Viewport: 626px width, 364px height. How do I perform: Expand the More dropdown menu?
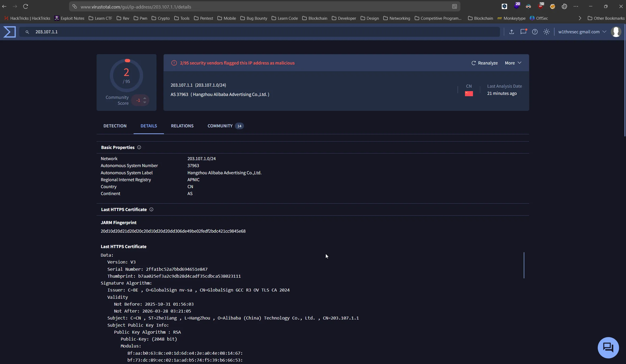(x=513, y=63)
